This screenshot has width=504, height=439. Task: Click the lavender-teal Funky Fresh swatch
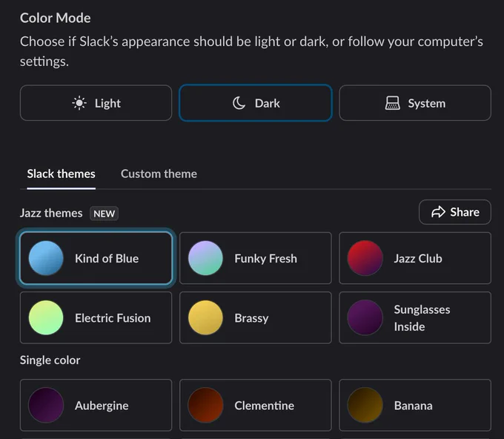[205, 258]
